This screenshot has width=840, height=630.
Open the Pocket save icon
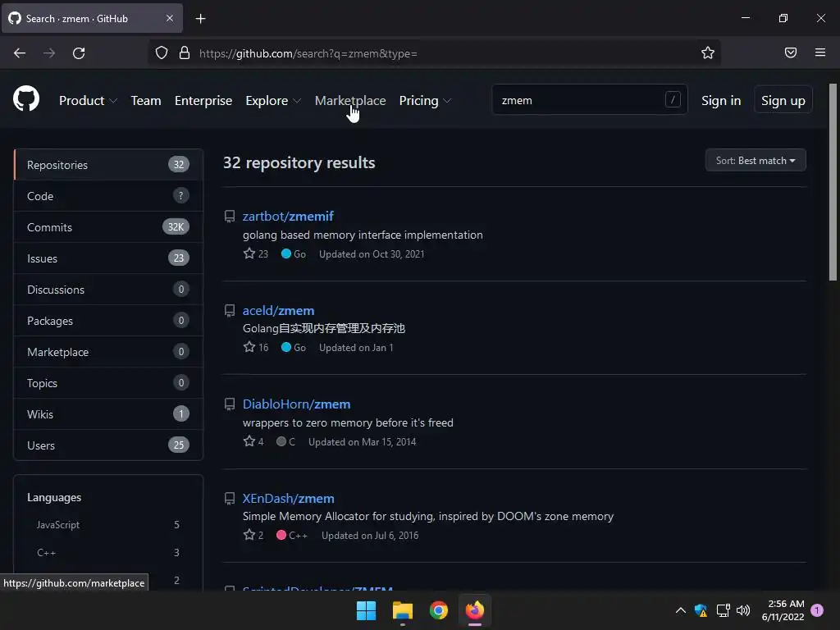click(791, 52)
